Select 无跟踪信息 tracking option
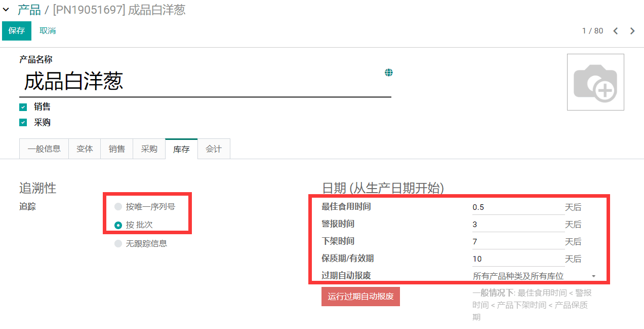This screenshot has height=329, width=644. click(118, 244)
